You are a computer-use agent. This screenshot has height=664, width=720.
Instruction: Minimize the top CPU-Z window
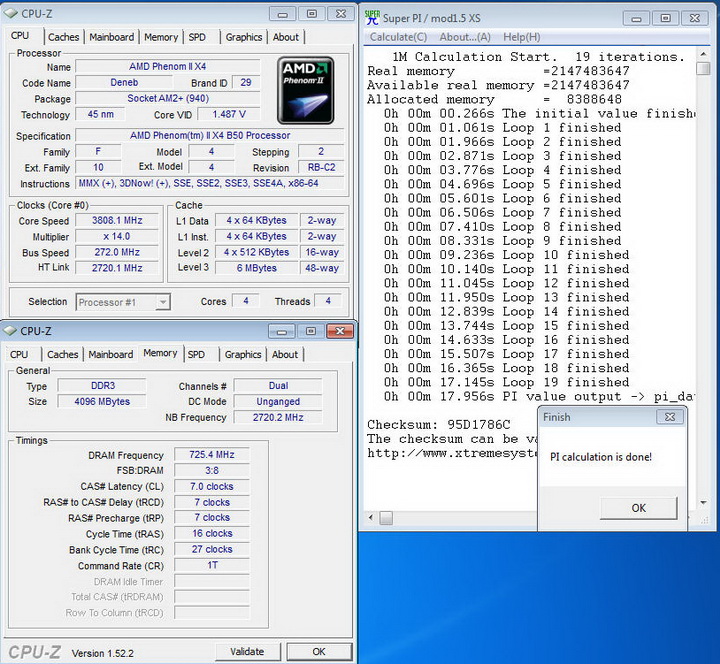pos(283,14)
